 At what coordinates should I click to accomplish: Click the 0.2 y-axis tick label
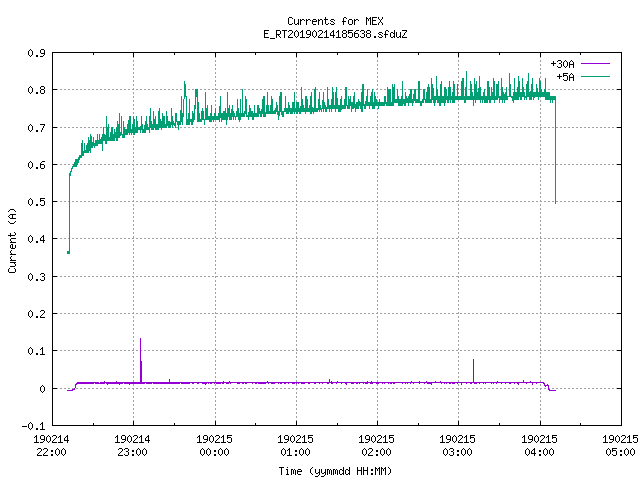[x=36, y=314]
